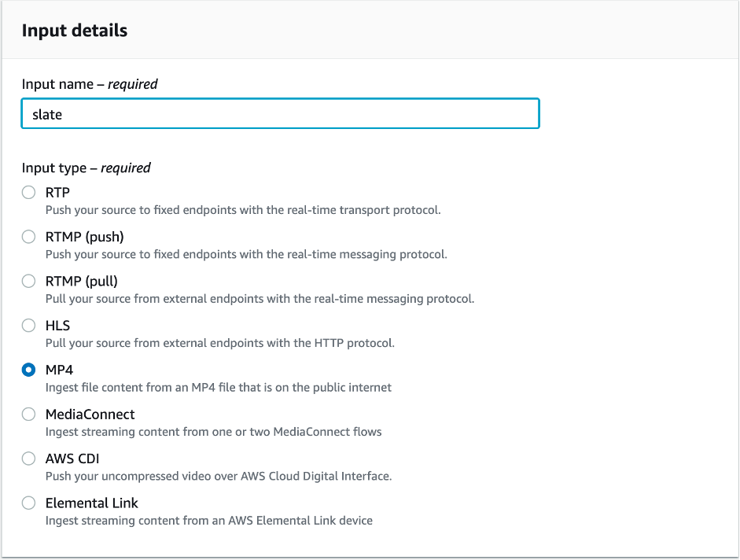Click the 'Elemental Link' label text
The height and width of the screenshot is (560, 740).
tap(92, 503)
